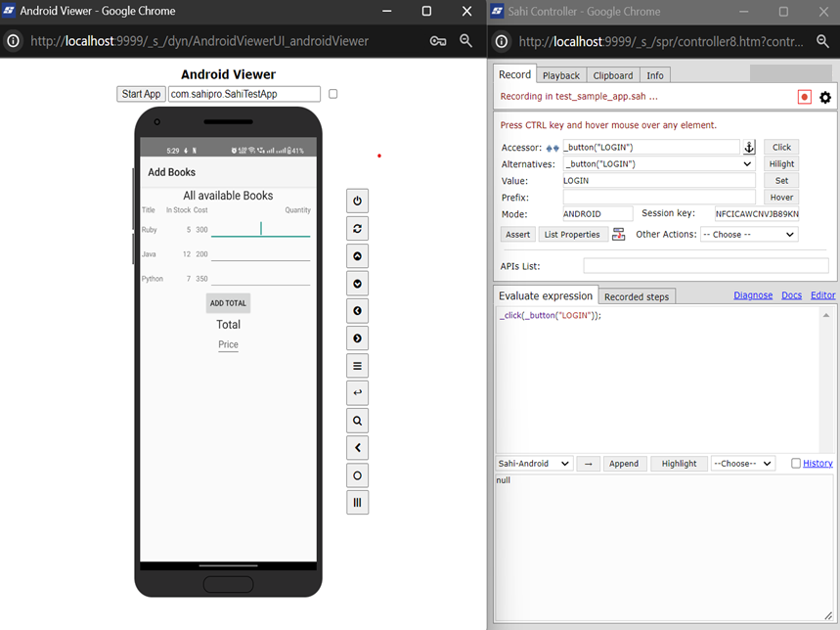Image resolution: width=840 pixels, height=630 pixels.
Task: Open the Recorded steps tab
Action: tap(637, 296)
